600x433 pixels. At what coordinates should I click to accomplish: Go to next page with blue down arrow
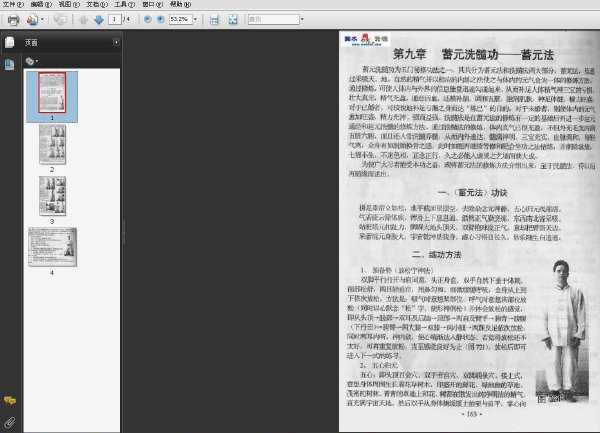tap(99, 20)
